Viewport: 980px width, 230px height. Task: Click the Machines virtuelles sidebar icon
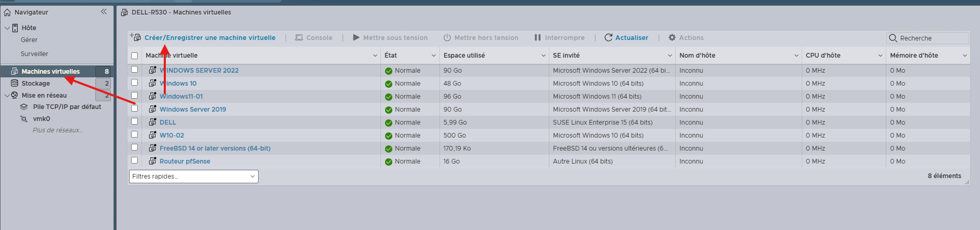click(15, 71)
